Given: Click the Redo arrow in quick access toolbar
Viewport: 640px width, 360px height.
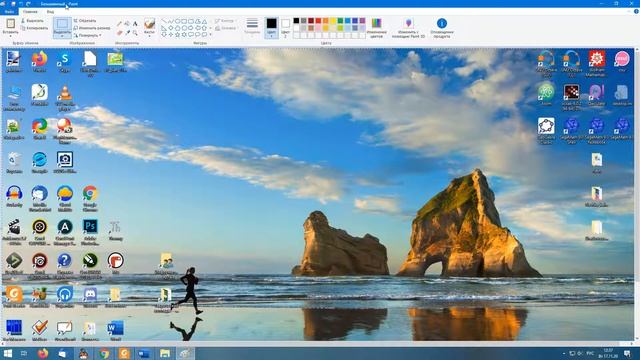Looking at the screenshot, I should click(28, 4).
